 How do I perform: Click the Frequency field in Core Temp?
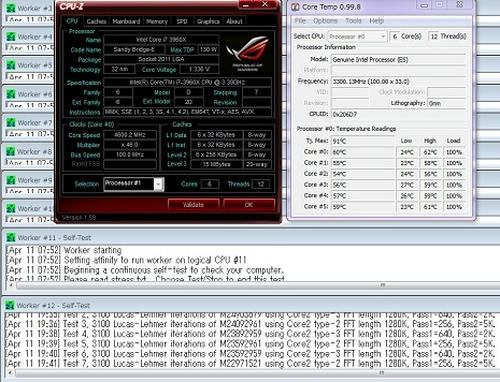pos(399,81)
